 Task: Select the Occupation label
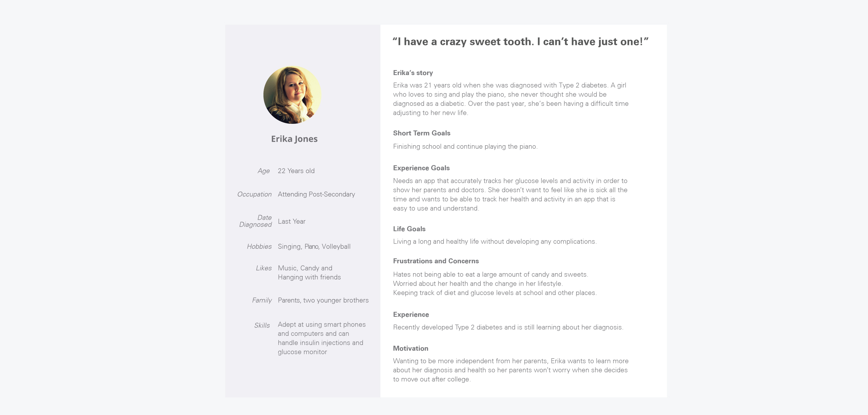click(x=254, y=194)
